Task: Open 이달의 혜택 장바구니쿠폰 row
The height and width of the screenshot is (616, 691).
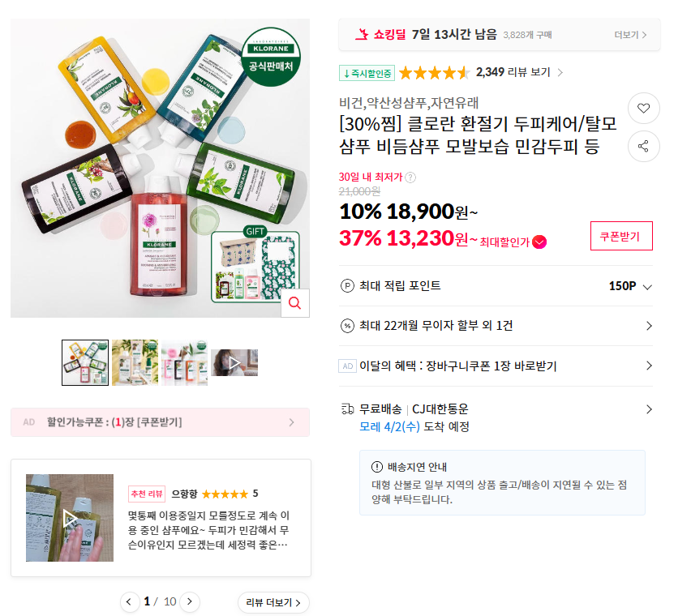Action: (648, 366)
